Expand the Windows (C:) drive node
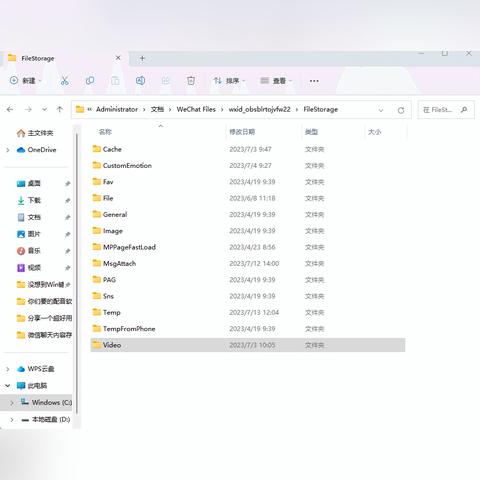 pyautogui.click(x=12, y=403)
